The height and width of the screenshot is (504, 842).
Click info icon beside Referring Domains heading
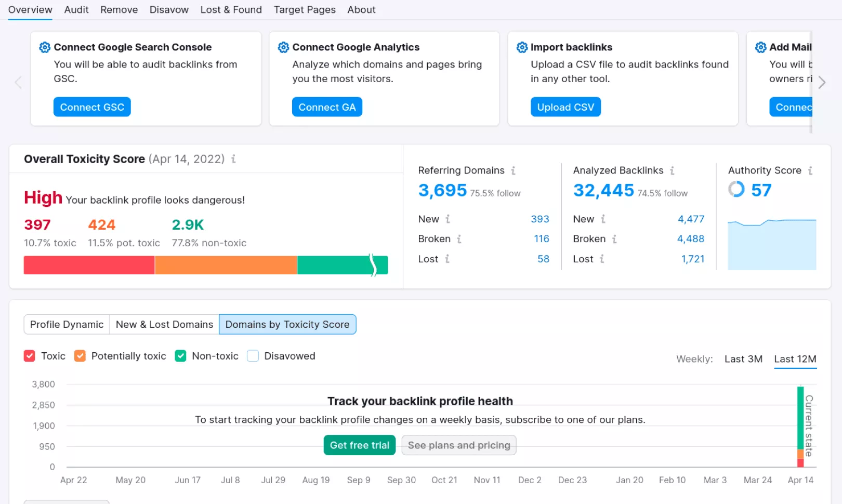pyautogui.click(x=513, y=170)
